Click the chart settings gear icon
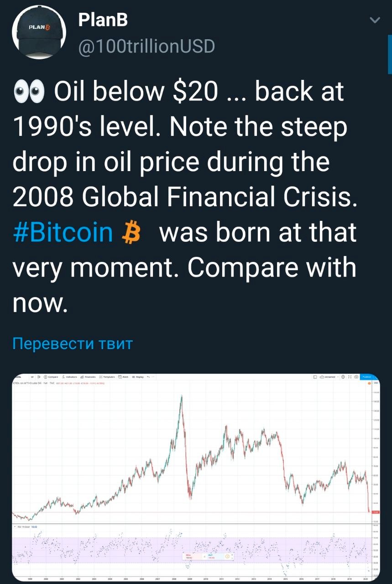This screenshot has height=584, width=392. 343,377
